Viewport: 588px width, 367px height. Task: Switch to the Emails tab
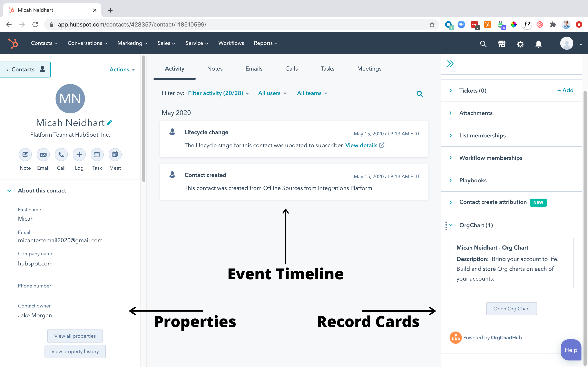click(254, 69)
